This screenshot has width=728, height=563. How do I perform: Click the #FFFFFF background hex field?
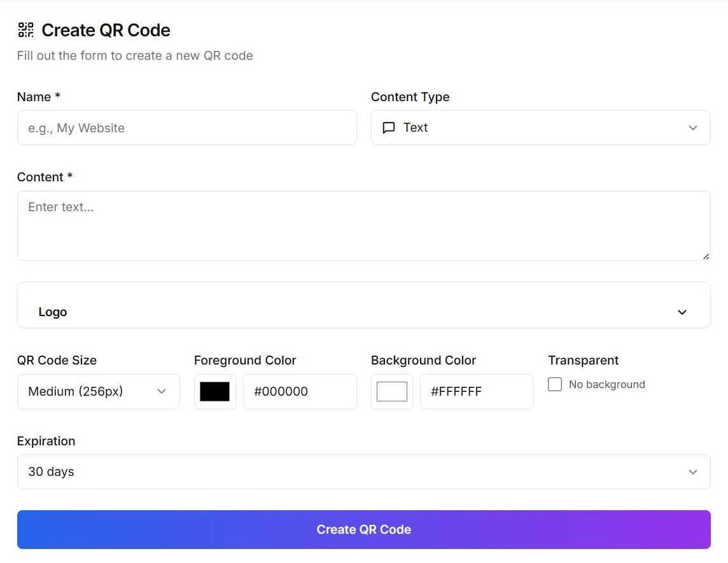477,391
